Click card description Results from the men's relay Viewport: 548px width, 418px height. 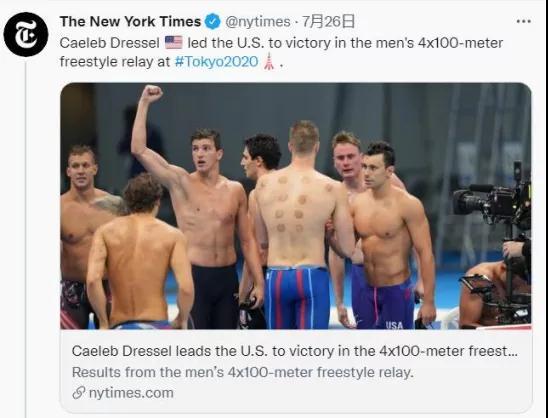click(x=243, y=372)
